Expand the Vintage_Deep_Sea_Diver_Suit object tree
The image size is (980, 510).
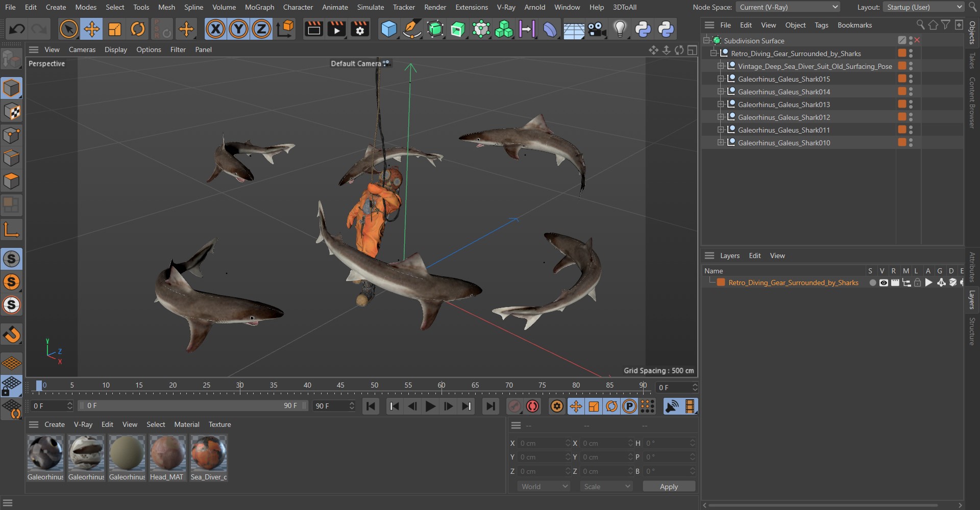click(x=721, y=66)
